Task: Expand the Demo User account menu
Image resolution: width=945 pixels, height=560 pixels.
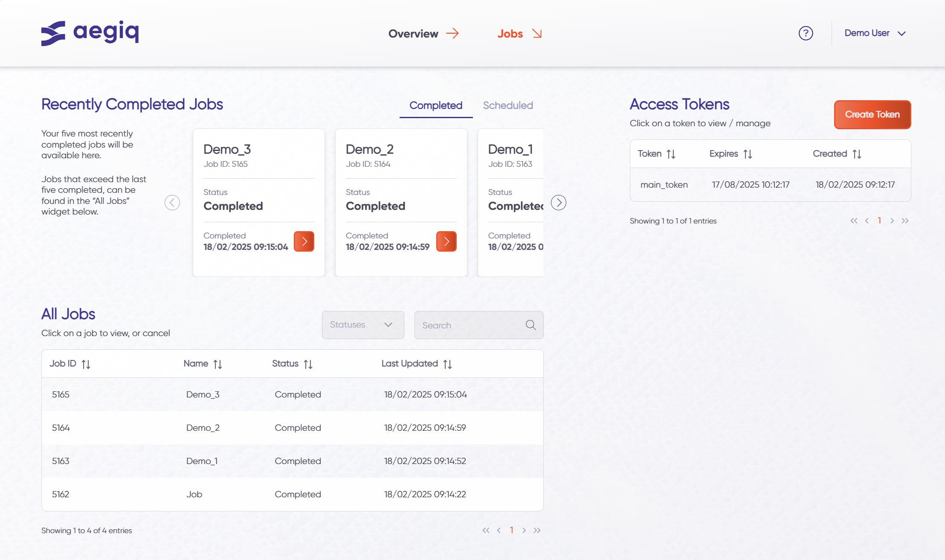Action: pyautogui.click(x=875, y=33)
